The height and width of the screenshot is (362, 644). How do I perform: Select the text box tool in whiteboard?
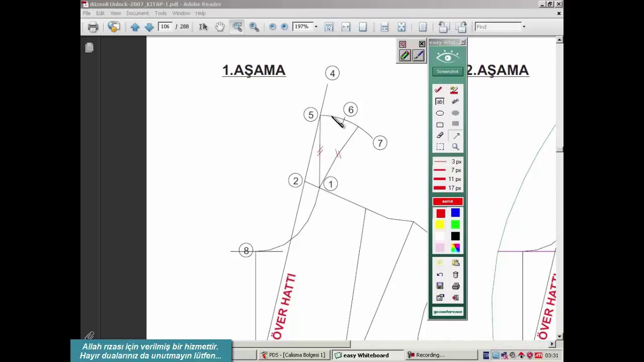(x=440, y=101)
